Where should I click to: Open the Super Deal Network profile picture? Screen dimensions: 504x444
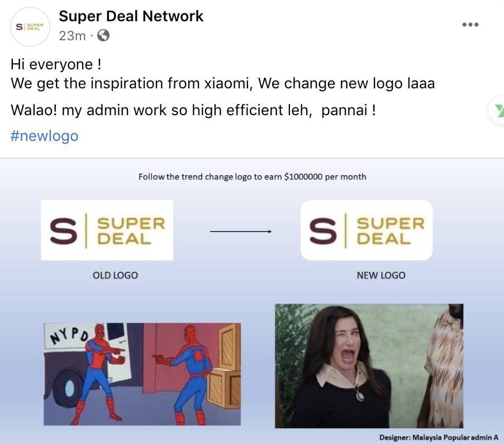[x=30, y=27]
